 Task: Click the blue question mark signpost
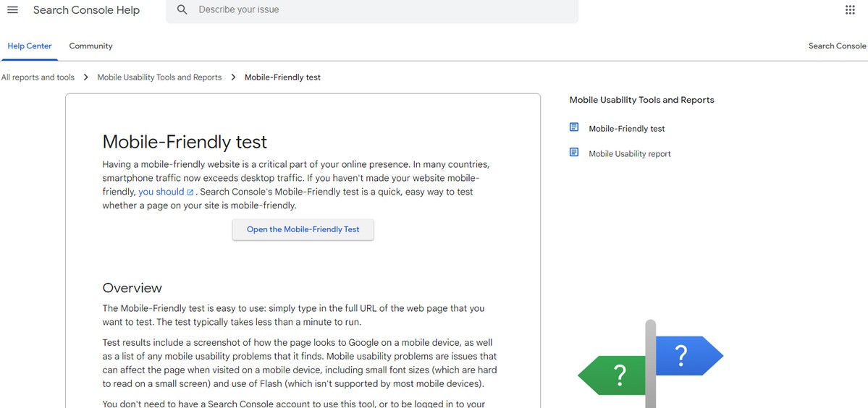tap(689, 355)
